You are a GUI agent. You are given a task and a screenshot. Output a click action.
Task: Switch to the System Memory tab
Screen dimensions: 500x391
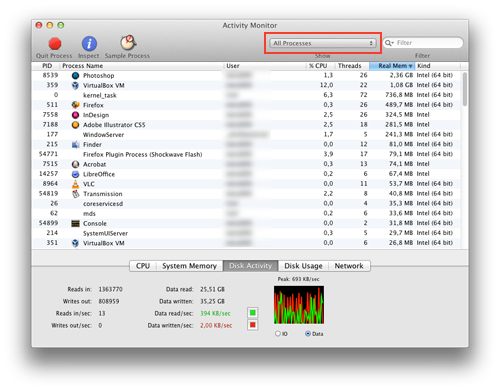[x=189, y=266]
